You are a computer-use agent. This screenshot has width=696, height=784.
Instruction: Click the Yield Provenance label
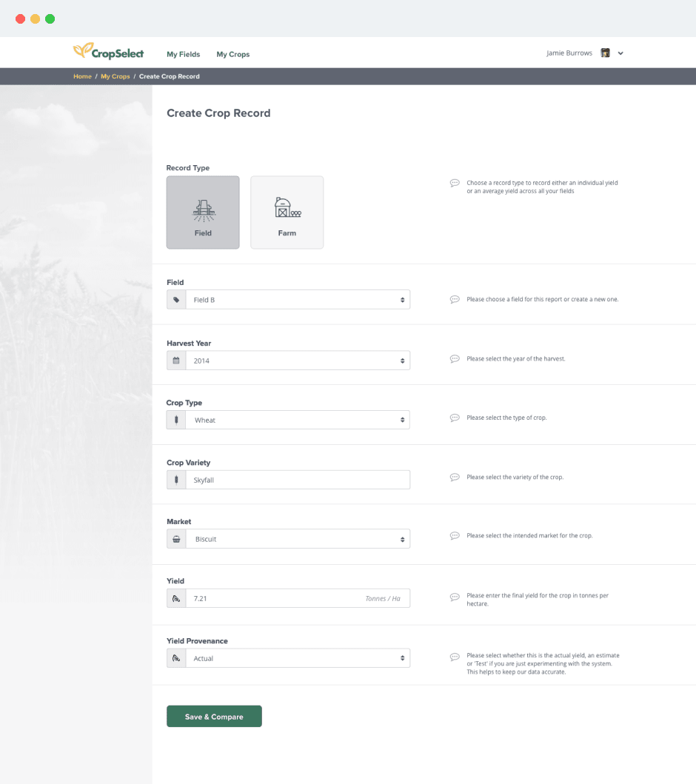pyautogui.click(x=197, y=641)
